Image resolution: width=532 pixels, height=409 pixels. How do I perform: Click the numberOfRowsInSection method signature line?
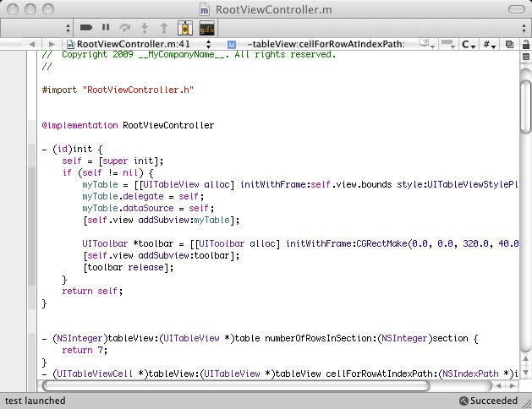coord(260,339)
